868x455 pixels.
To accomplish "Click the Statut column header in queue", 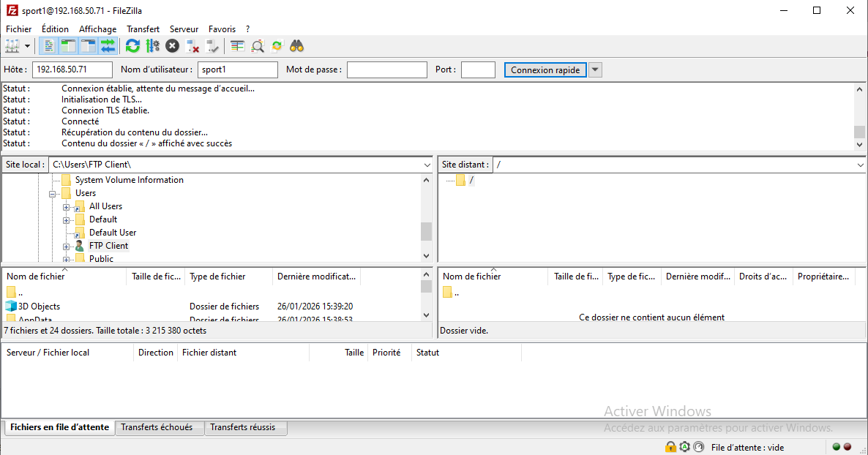I will [x=466, y=353].
